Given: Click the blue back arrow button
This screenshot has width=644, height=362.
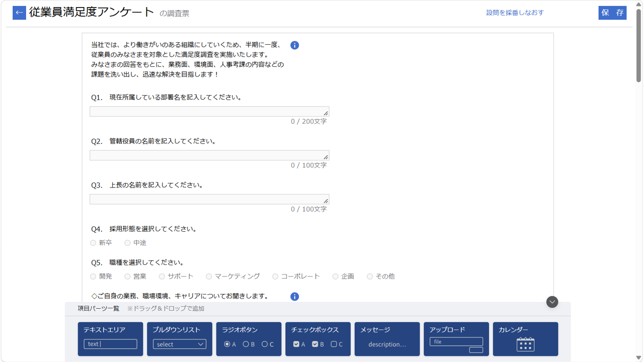Looking at the screenshot, I should [x=19, y=13].
